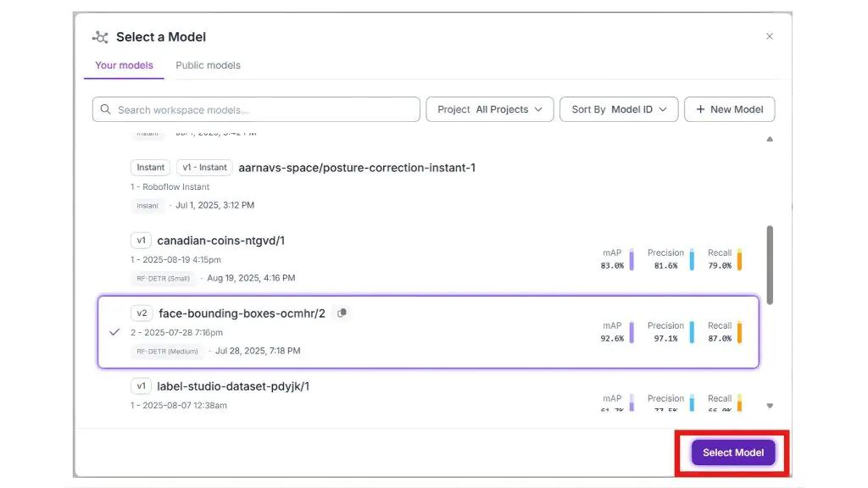Click the copy icon beside face-bounding-boxes-ocmhr/2
The image size is (868, 488).
point(342,313)
